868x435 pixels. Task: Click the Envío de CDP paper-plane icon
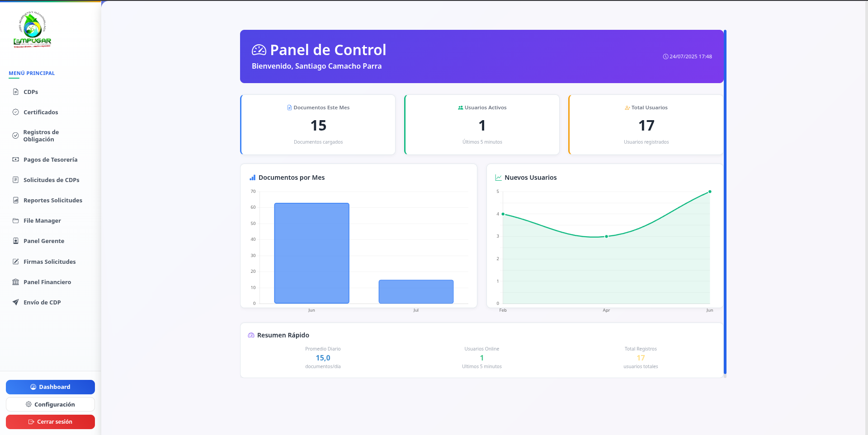tap(16, 302)
